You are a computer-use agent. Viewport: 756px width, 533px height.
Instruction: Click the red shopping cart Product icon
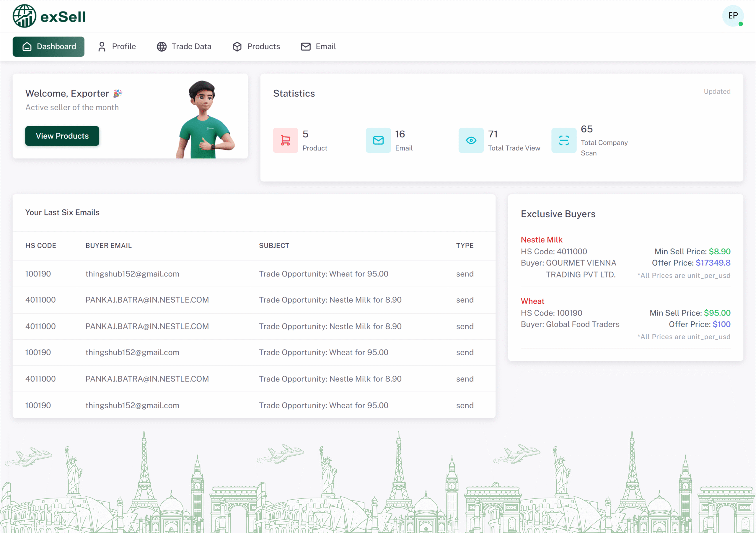285,140
